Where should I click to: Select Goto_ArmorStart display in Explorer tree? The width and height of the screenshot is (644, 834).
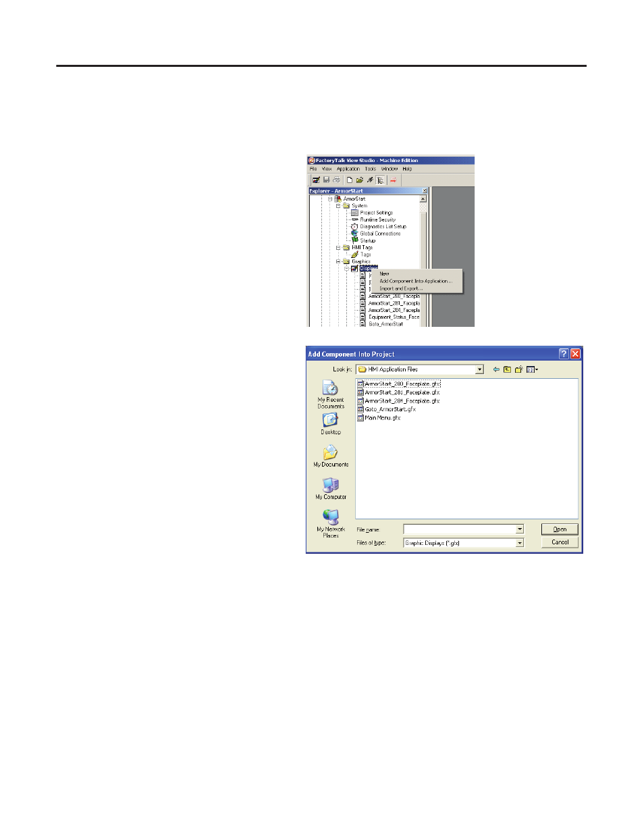tap(386, 324)
